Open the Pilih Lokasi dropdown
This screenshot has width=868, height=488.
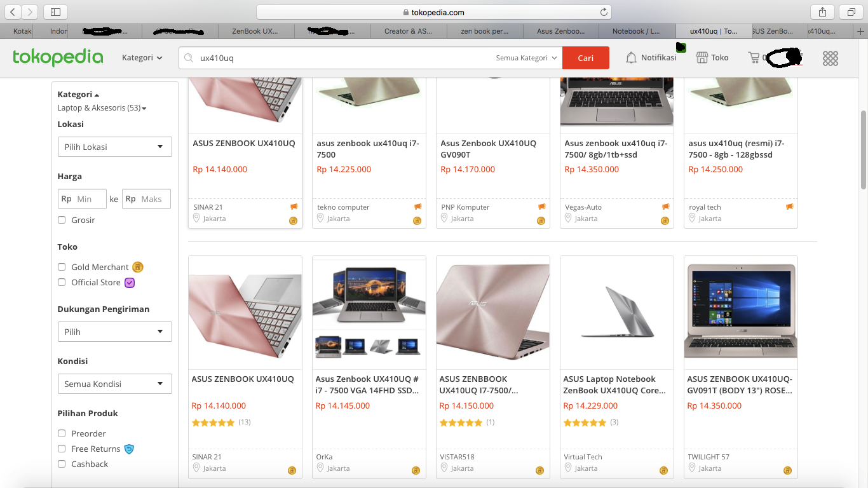point(114,147)
